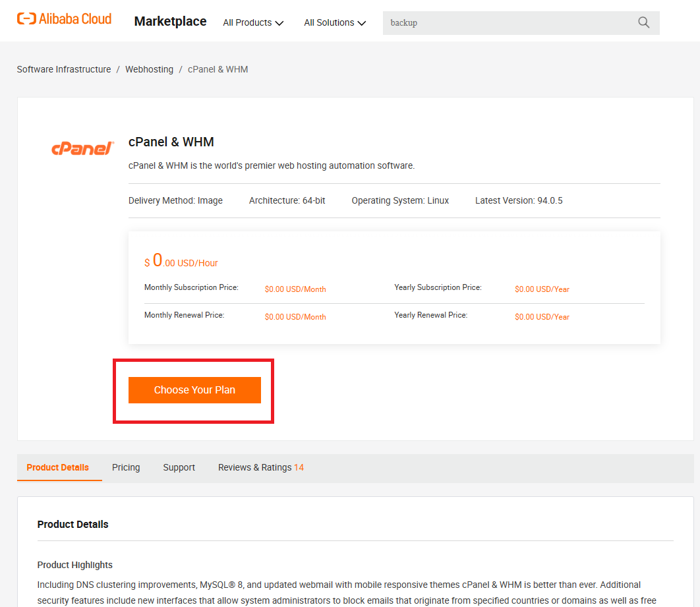
Task: Click the Yearly Renewal Price label
Action: click(x=431, y=315)
